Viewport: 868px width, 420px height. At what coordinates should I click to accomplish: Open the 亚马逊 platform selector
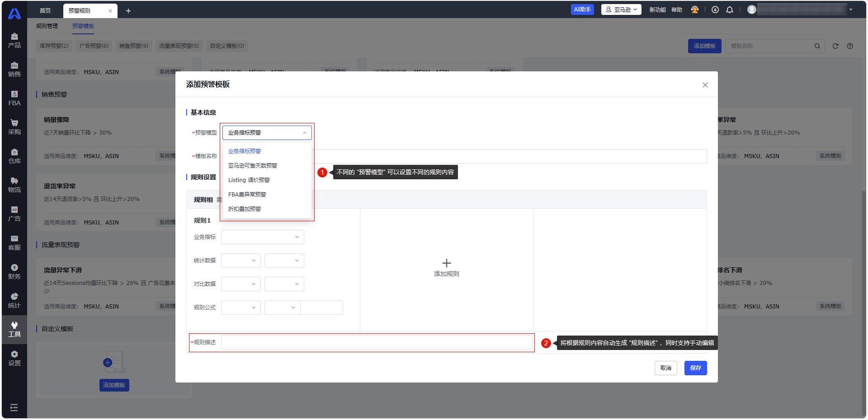[621, 9]
